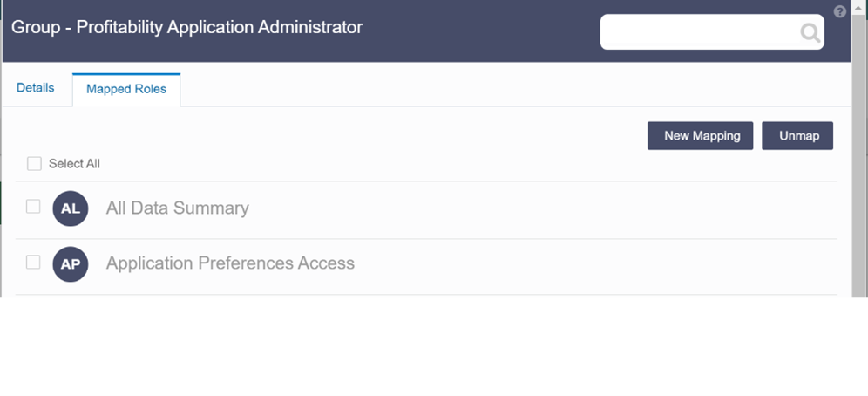The width and height of the screenshot is (868, 396).
Task: Click the Group - Profitability Application Administrator title
Action: coord(187,27)
